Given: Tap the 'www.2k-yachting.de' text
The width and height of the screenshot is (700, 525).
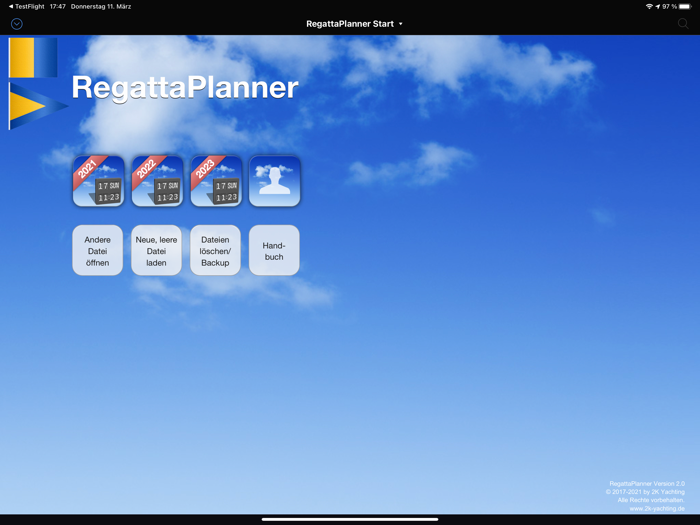Looking at the screenshot, I should coord(657,508).
